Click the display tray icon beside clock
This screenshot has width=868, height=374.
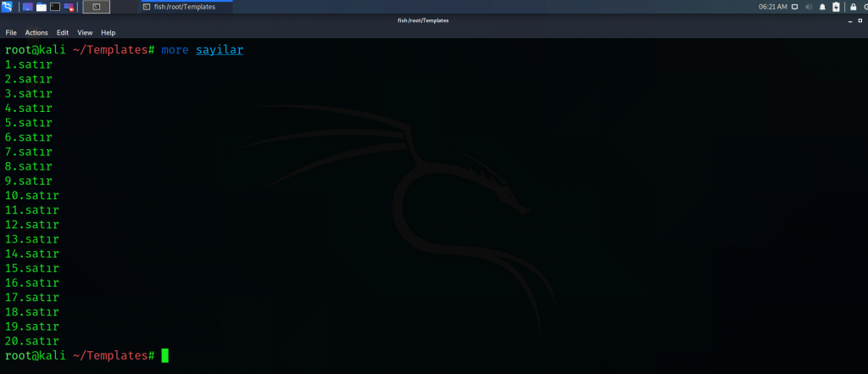(x=794, y=7)
